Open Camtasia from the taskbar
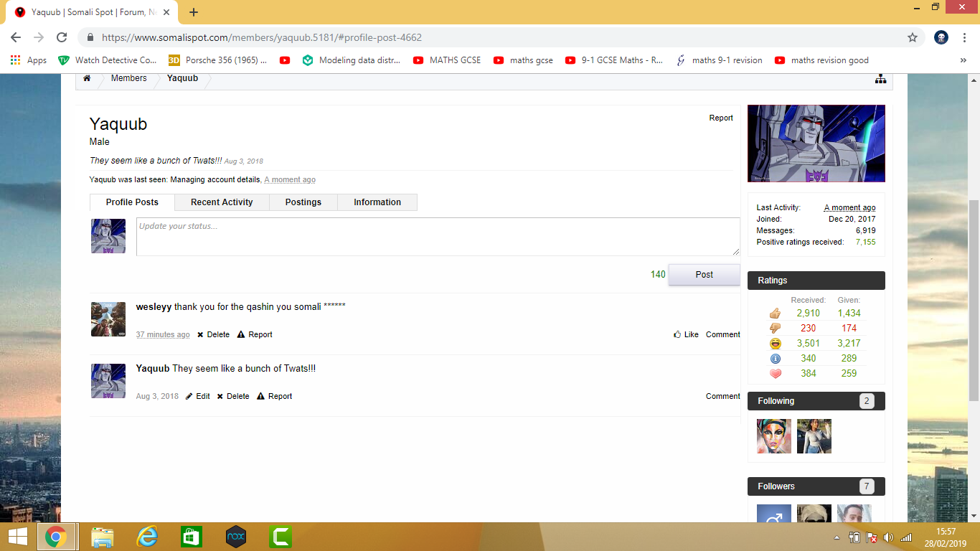The width and height of the screenshot is (980, 551). [280, 537]
